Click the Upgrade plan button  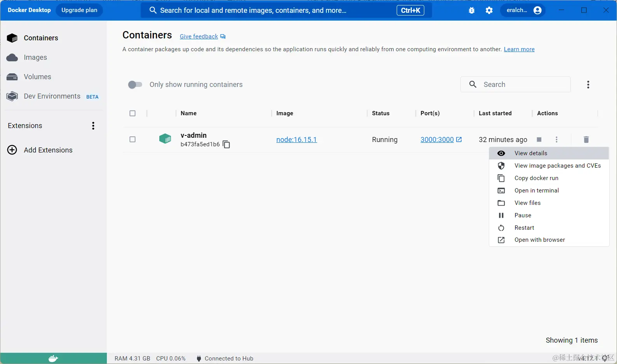[79, 10]
